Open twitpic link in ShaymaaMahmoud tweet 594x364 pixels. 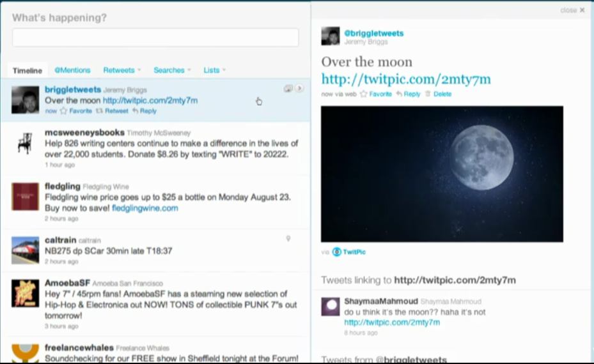point(392,322)
